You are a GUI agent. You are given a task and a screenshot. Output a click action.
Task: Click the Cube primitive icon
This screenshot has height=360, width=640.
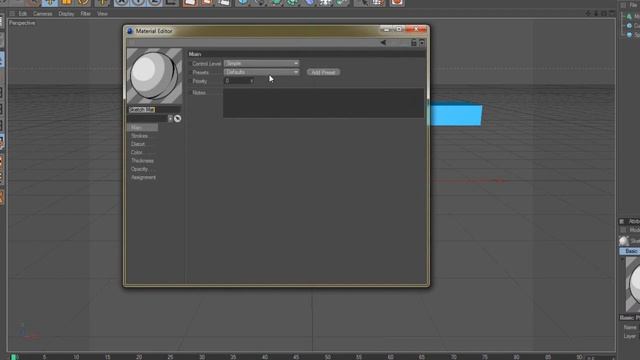243,2
